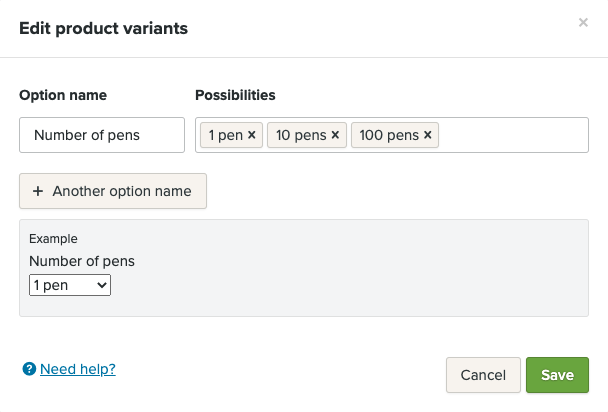This screenshot has width=608, height=412.
Task: Select the "1 pen" tag text
Action: [225, 135]
